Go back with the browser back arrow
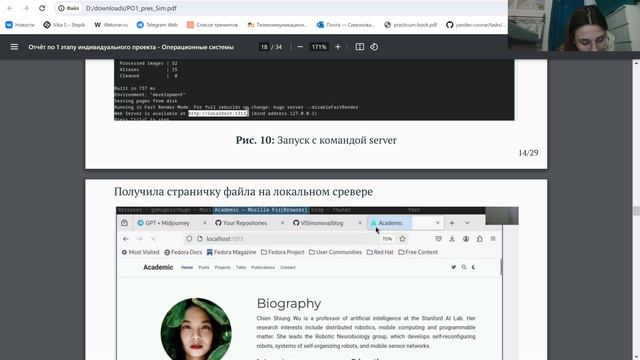 10,8
